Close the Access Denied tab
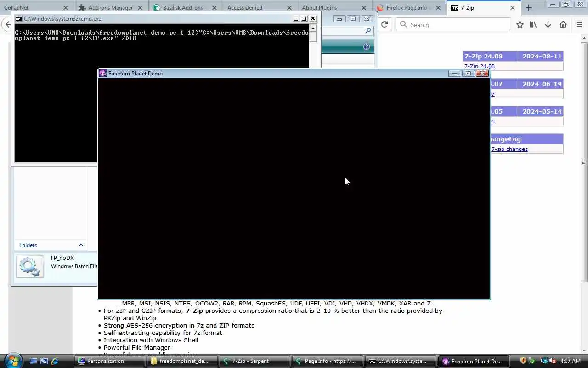Viewport: 588px width, 368px height. click(x=289, y=8)
